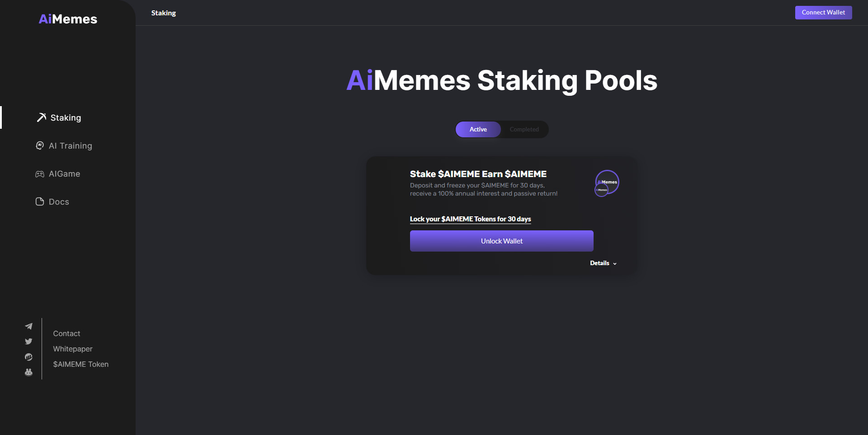Switch pool filter to Active

click(478, 129)
